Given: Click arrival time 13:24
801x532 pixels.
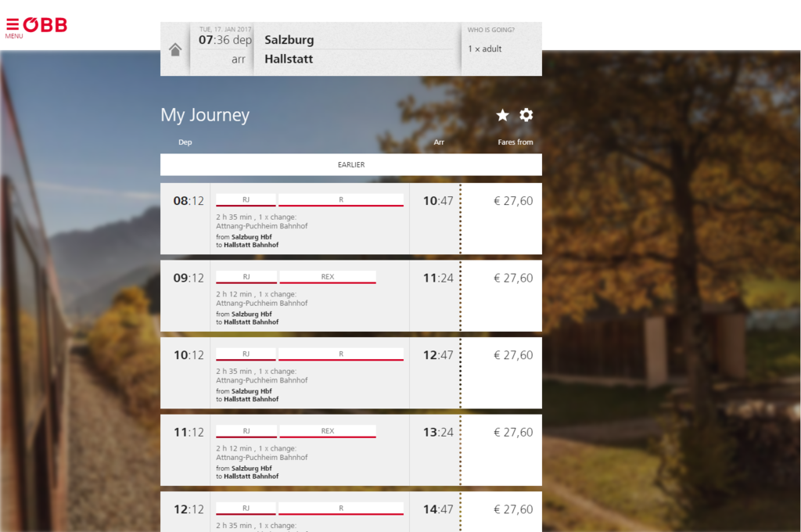Looking at the screenshot, I should tap(438, 433).
